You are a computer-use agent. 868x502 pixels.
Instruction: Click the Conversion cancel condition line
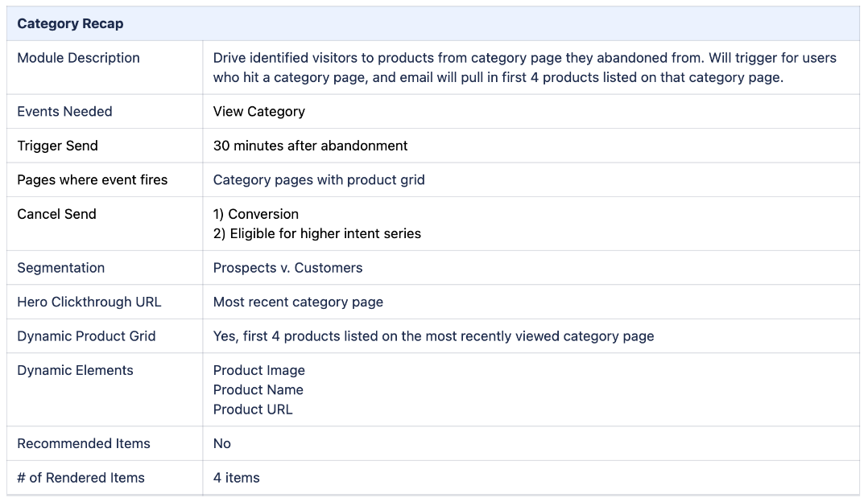pos(256,215)
